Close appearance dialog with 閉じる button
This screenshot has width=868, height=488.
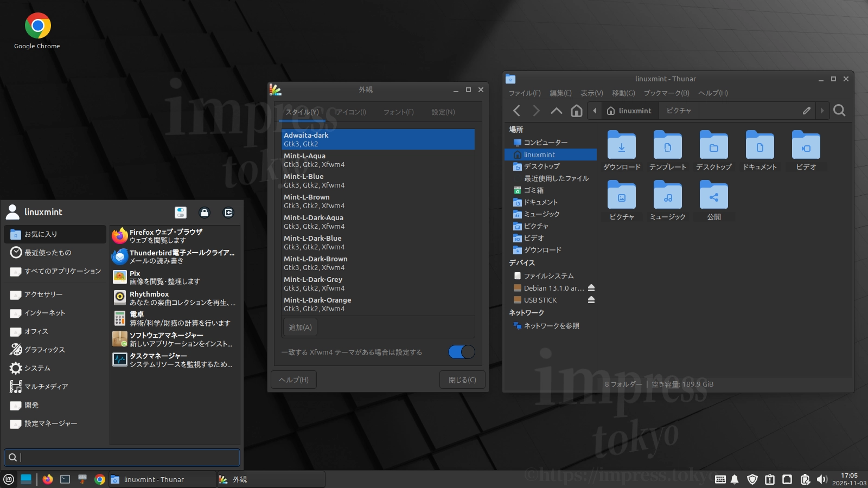[x=462, y=380]
